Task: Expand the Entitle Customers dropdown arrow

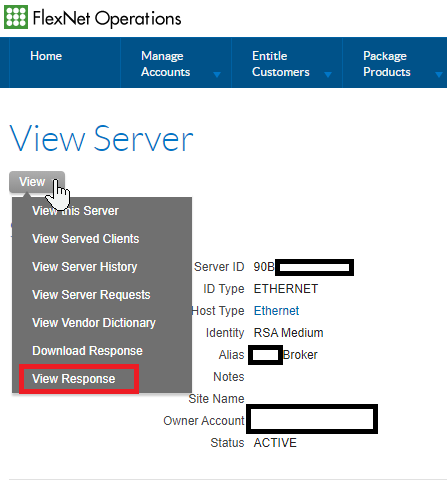Action: point(328,75)
